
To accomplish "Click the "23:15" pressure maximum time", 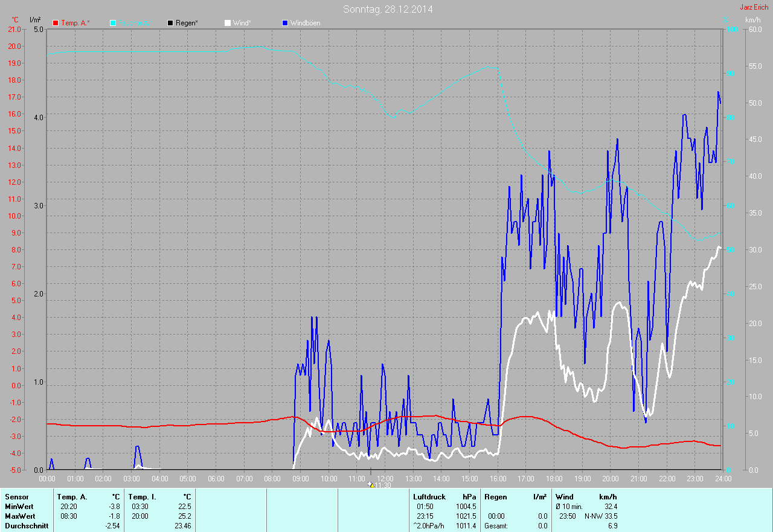I will click(x=425, y=516).
